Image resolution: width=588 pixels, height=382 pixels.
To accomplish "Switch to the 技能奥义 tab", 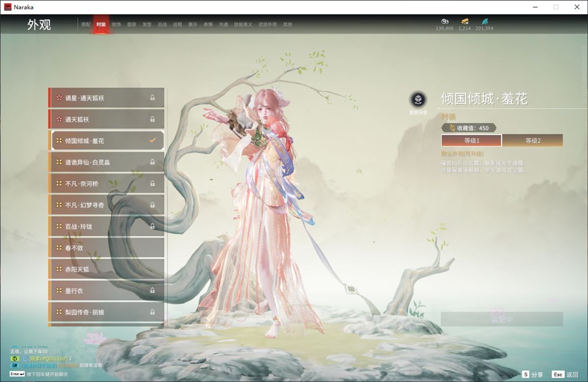I will point(243,24).
